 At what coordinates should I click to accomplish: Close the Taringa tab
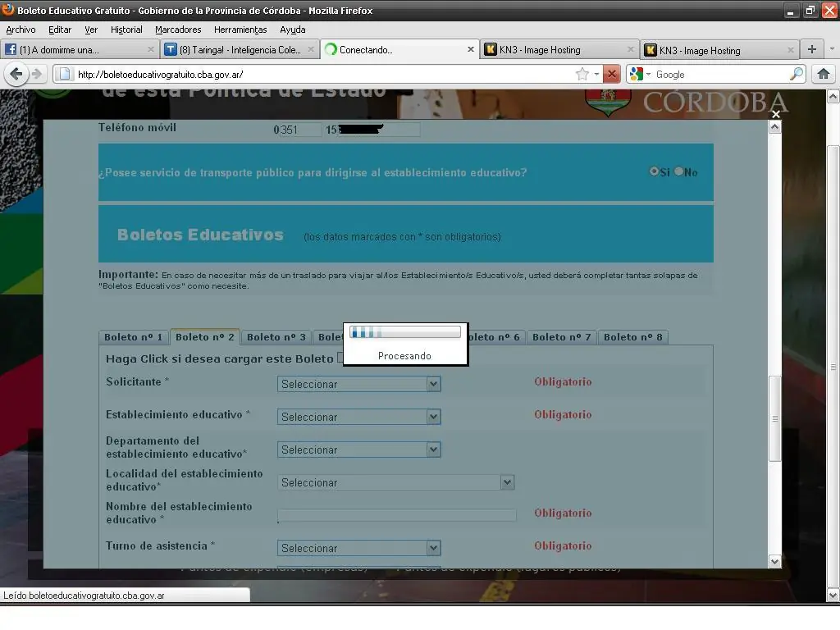311,49
